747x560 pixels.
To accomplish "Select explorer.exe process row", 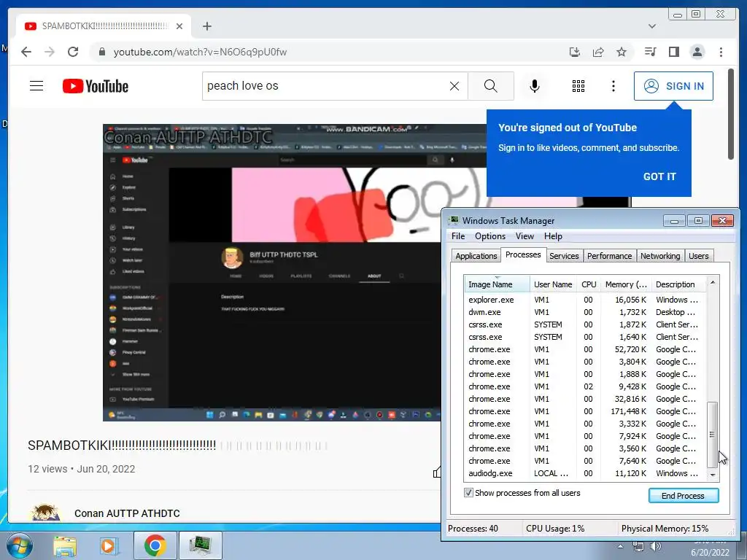I will [585, 300].
